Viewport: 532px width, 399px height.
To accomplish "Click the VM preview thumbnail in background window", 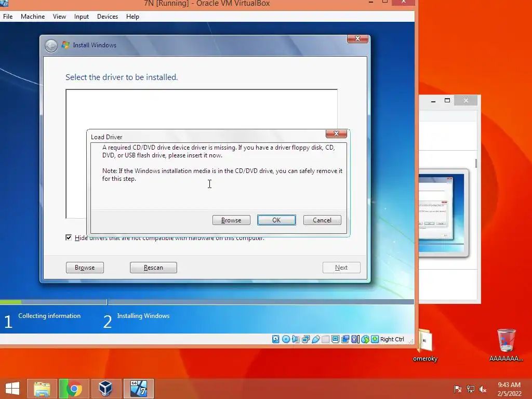I will click(x=443, y=212).
